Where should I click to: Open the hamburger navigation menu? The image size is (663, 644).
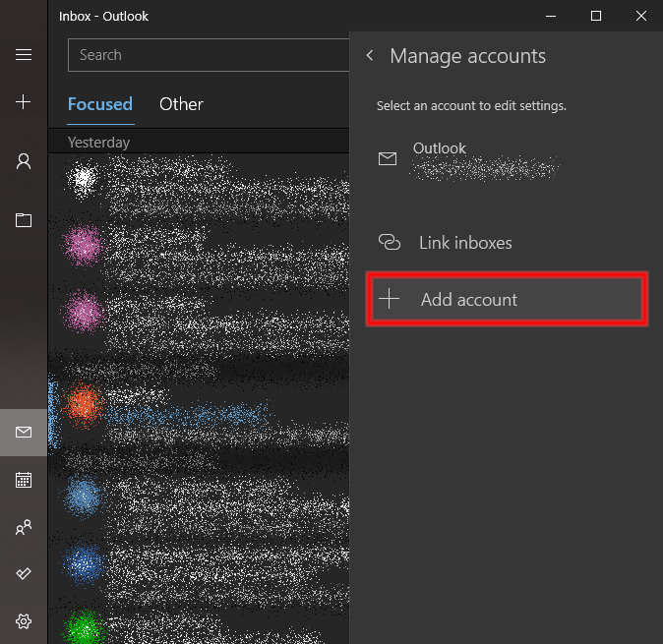pyautogui.click(x=24, y=55)
